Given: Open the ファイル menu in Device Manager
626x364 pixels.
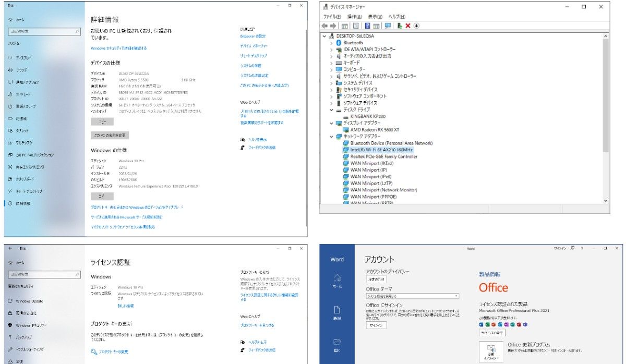Looking at the screenshot, I should pyautogui.click(x=332, y=17).
